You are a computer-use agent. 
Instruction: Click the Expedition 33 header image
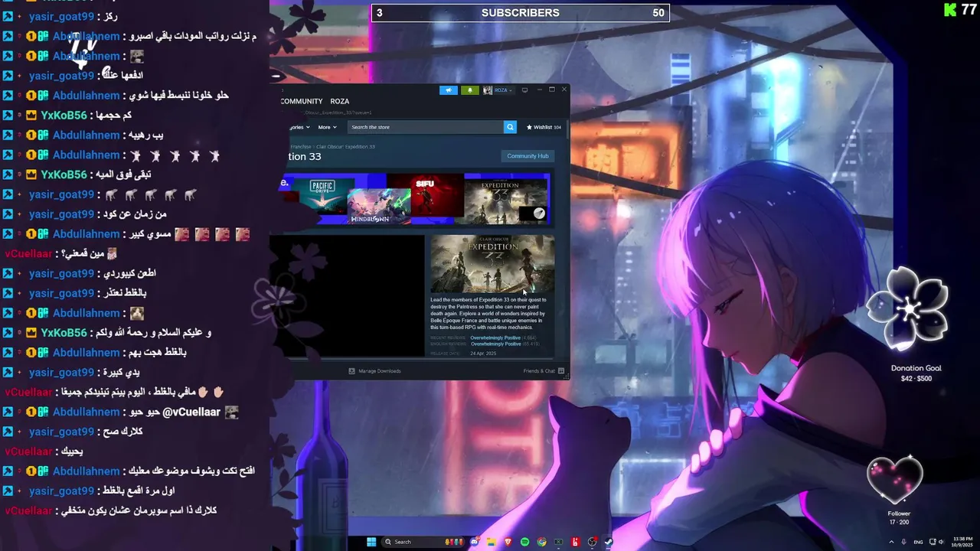click(x=492, y=263)
